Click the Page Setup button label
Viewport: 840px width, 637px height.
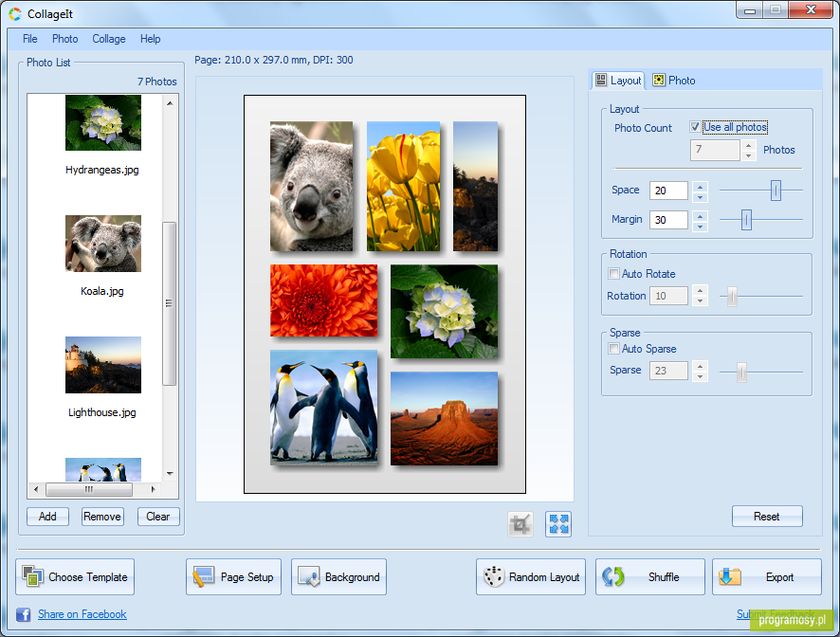tap(247, 577)
